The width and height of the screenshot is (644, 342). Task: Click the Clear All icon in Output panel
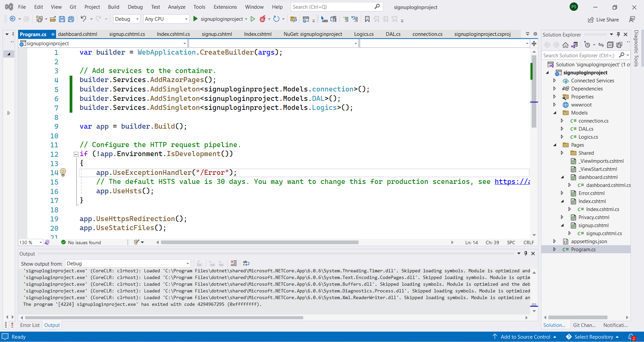coord(234,263)
